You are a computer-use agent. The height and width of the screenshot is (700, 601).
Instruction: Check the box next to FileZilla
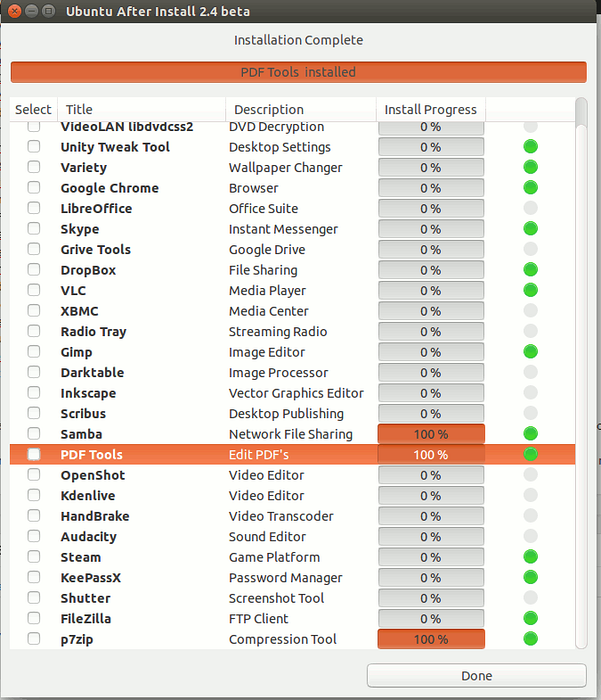pos(34,618)
